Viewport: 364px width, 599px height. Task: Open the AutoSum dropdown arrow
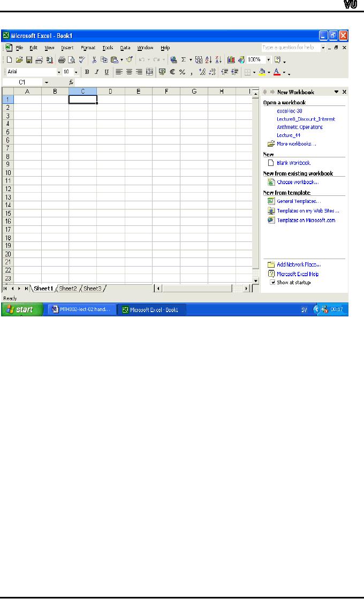point(191,60)
